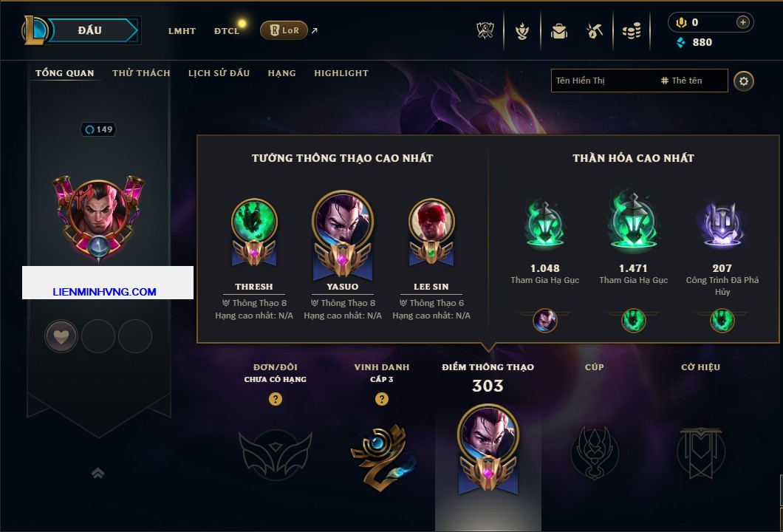Select the ĐTCL game mode tab

click(x=227, y=31)
